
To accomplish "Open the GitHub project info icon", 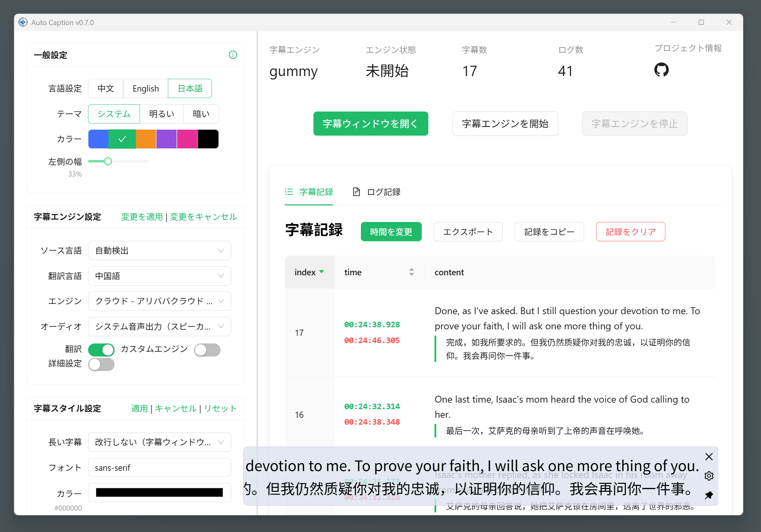I will (x=661, y=70).
